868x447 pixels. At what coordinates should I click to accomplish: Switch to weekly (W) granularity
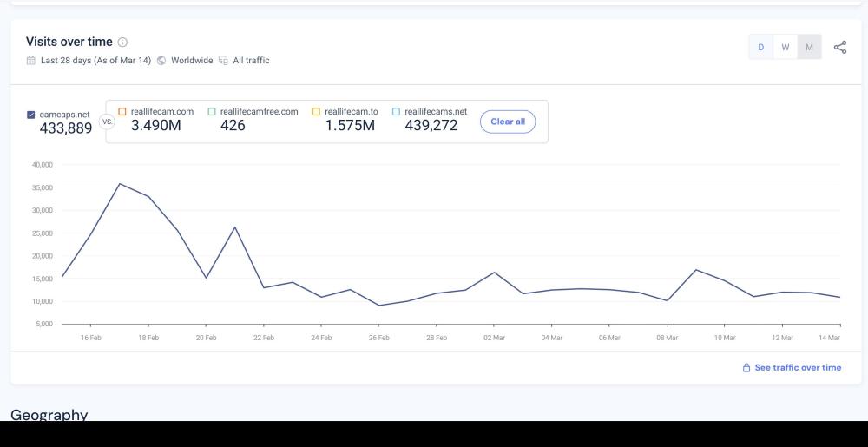[x=786, y=47]
